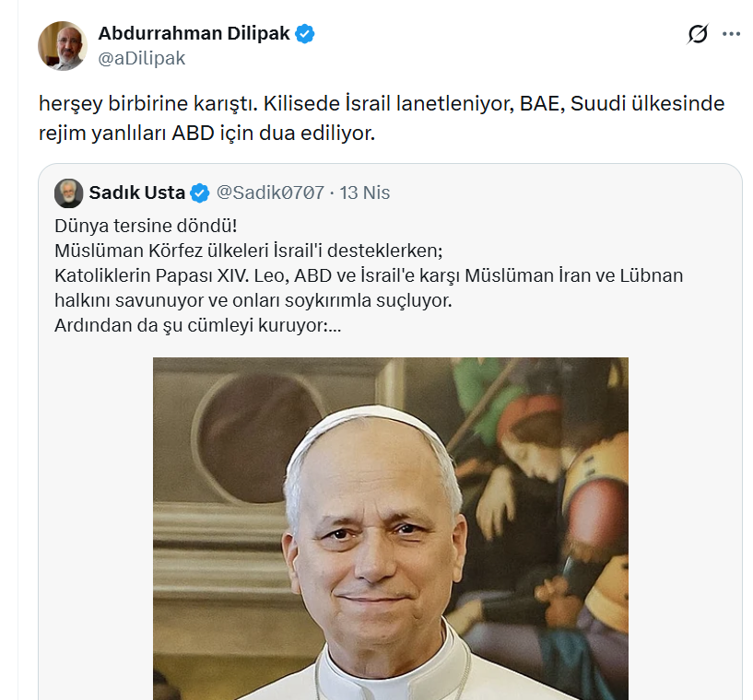Click the 13 Nis timestamp

click(x=365, y=192)
